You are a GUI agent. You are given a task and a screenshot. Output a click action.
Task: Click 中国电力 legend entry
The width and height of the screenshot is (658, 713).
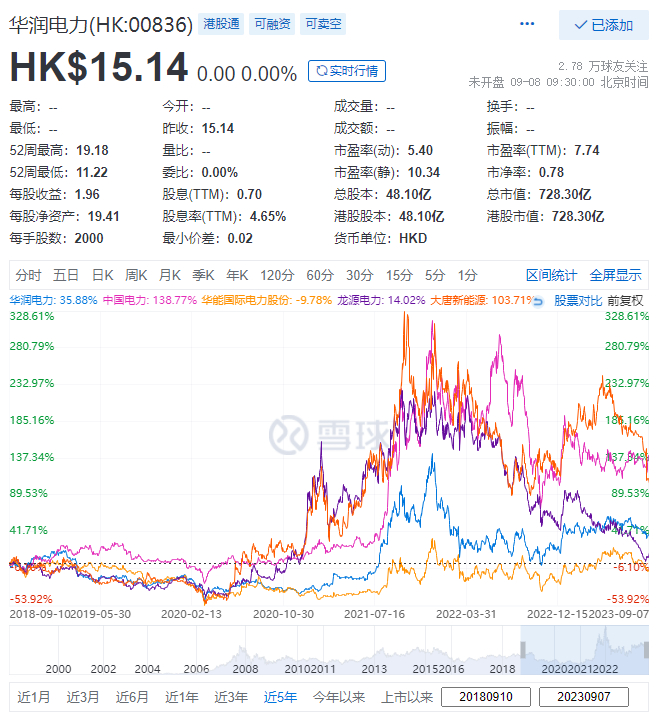point(150,300)
